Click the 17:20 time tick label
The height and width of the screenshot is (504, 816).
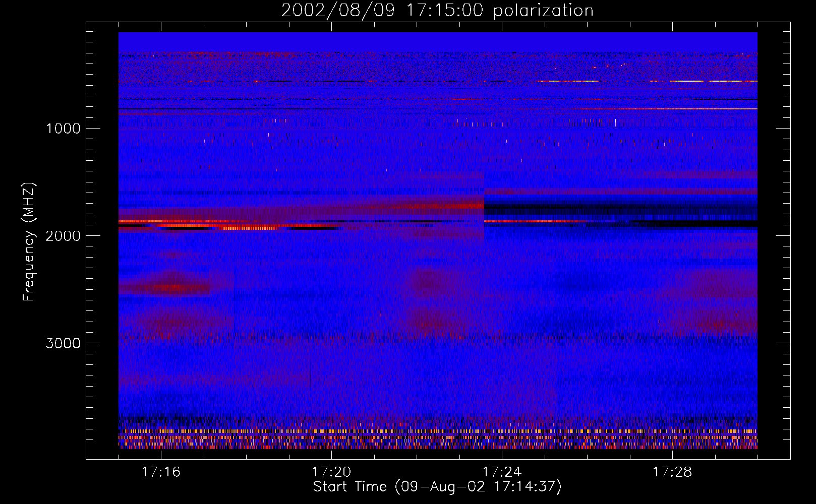331,472
